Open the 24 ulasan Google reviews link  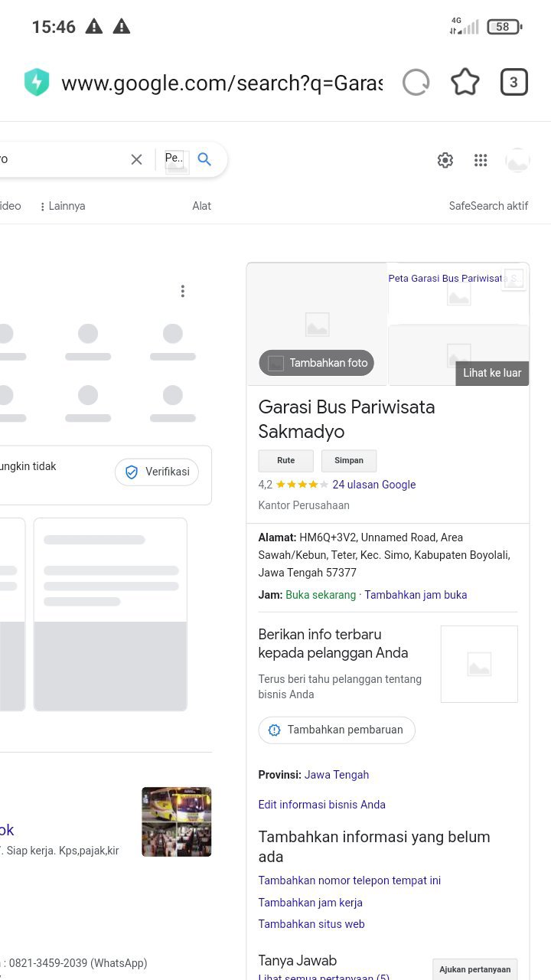point(374,485)
